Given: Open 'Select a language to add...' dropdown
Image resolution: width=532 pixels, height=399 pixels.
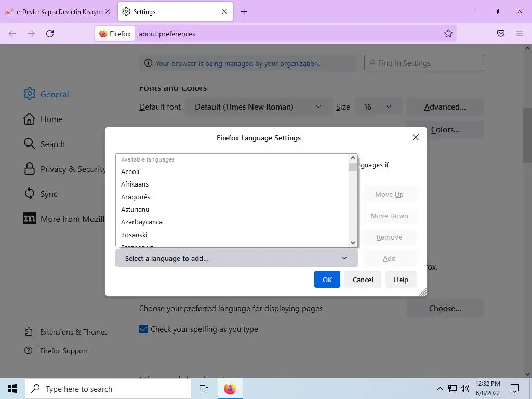Looking at the screenshot, I should [x=236, y=258].
